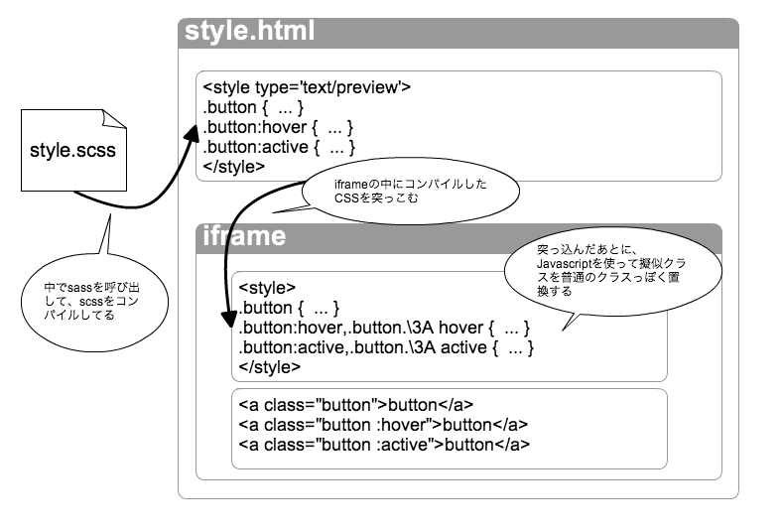The height and width of the screenshot is (532, 782).
Task: Click the <style> opening tag inside iframe
Action: click(267, 288)
